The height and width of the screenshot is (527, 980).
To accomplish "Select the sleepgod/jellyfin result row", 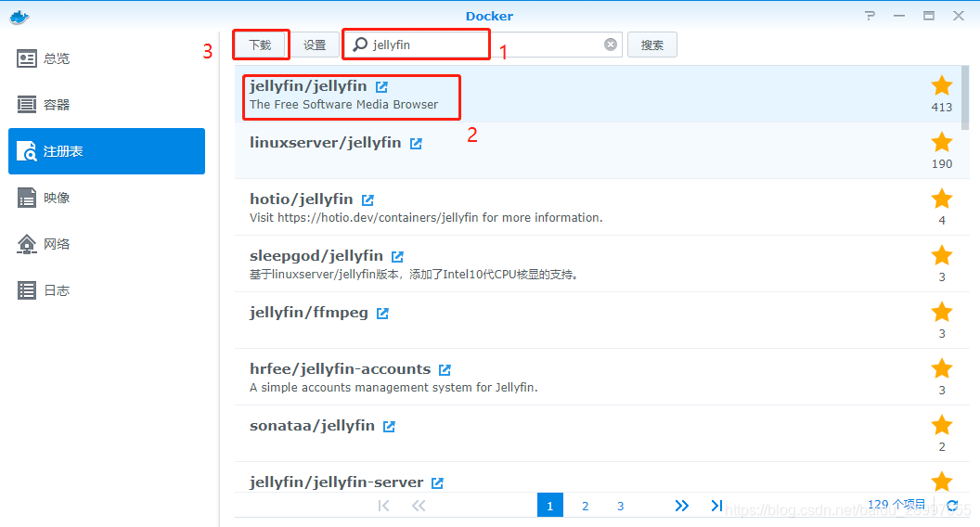I will (598, 263).
